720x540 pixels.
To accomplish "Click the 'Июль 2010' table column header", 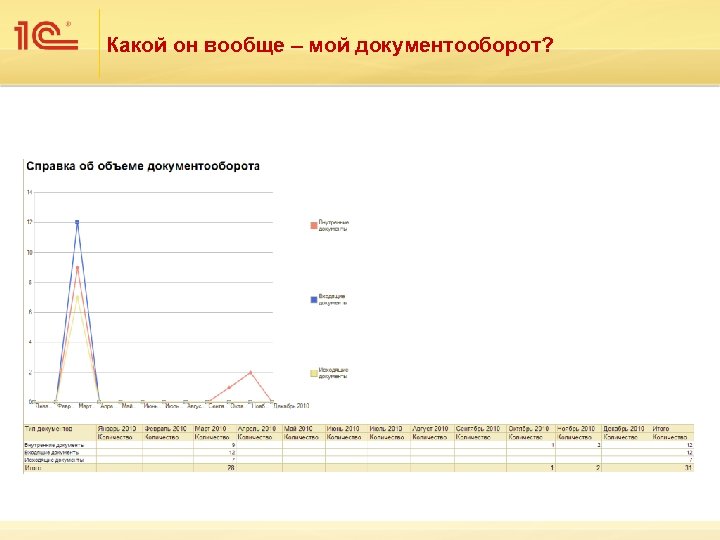I will pyautogui.click(x=386, y=428).
